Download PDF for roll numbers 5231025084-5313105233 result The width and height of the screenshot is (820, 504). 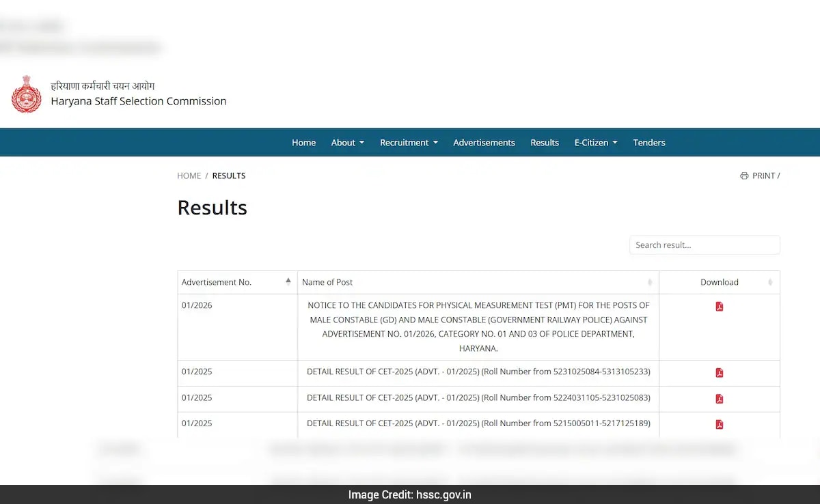click(x=719, y=372)
